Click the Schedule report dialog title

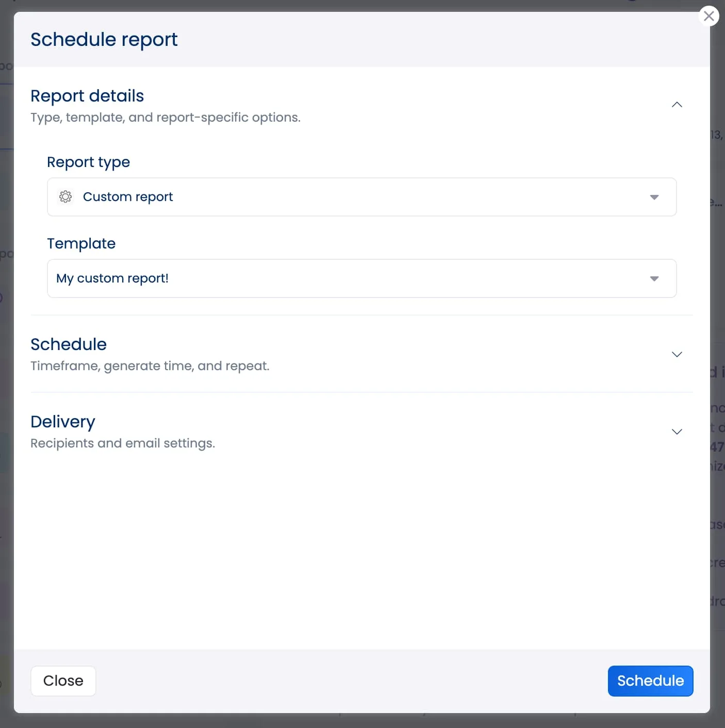(x=104, y=39)
